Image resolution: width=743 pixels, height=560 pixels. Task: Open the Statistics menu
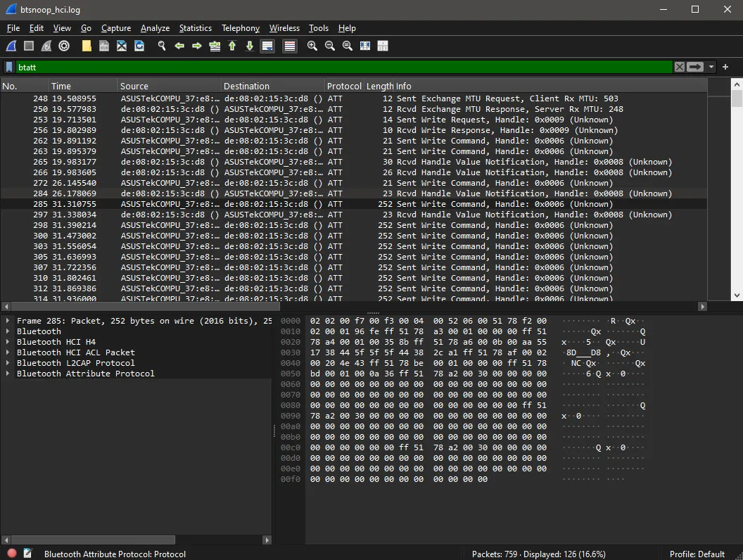(x=195, y=28)
